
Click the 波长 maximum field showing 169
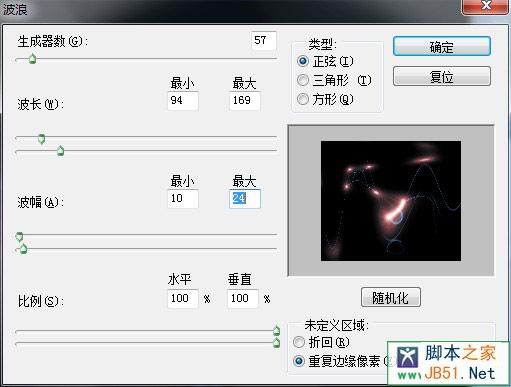245,100
